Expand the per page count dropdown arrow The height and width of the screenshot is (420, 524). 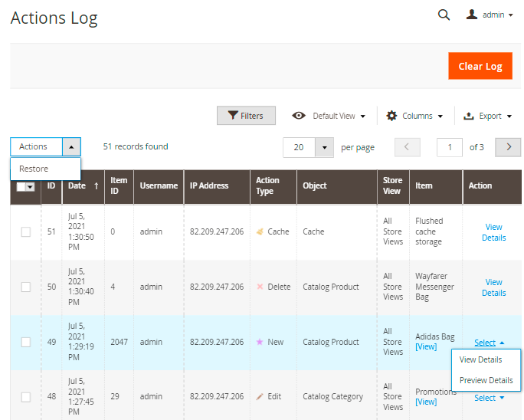click(325, 147)
